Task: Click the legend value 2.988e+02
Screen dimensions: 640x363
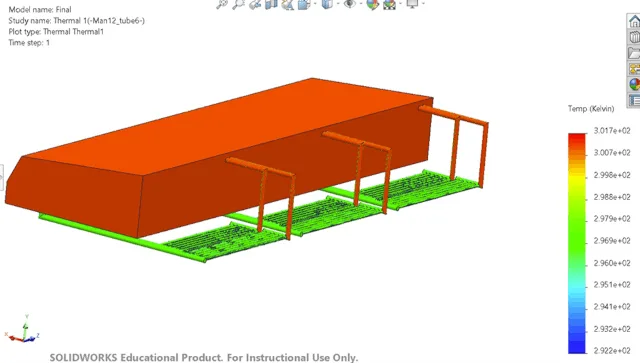Action: 612,197
